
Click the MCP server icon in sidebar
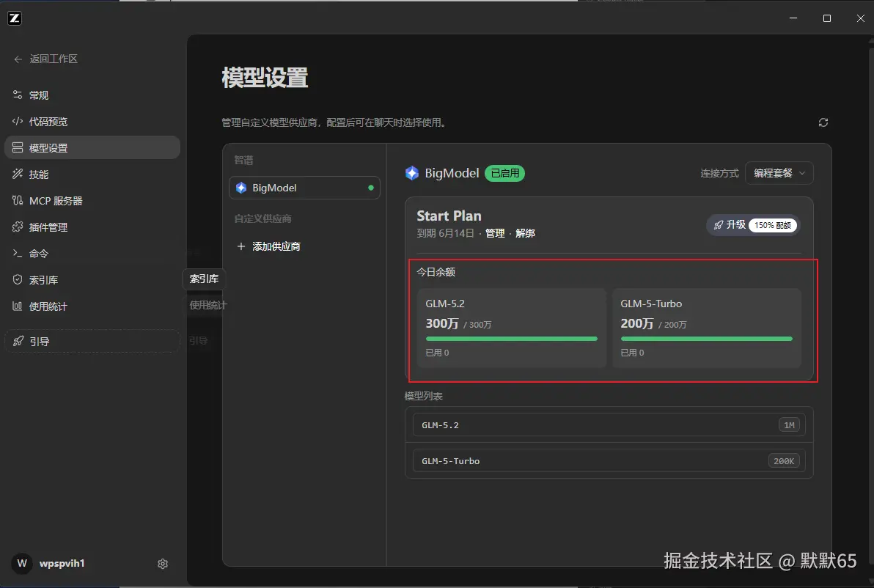pos(18,200)
